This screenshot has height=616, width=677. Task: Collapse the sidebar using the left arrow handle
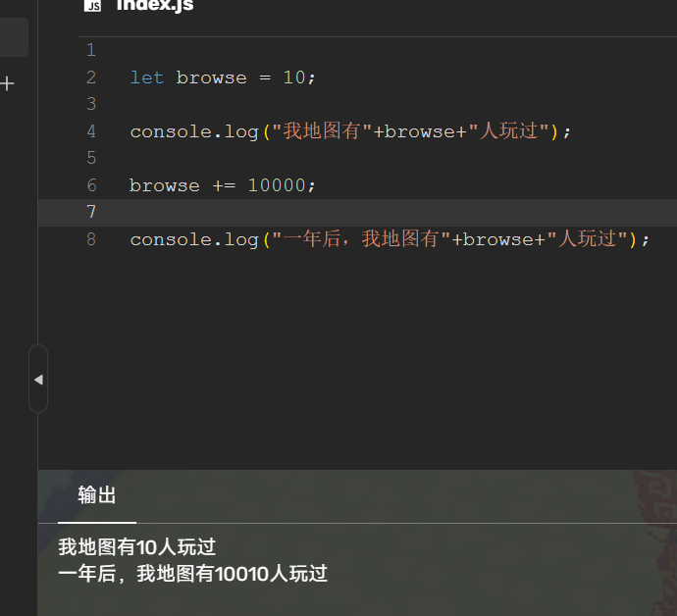pyautogui.click(x=38, y=379)
